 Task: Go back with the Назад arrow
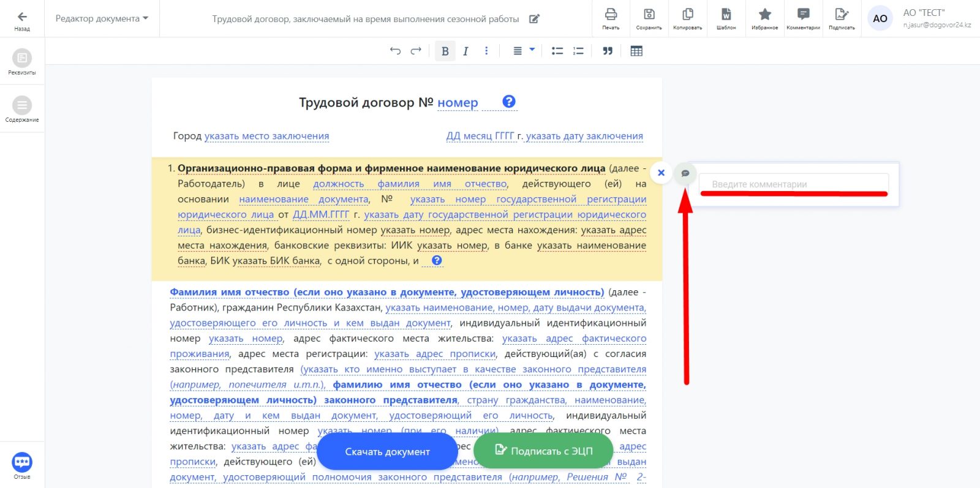click(x=22, y=20)
